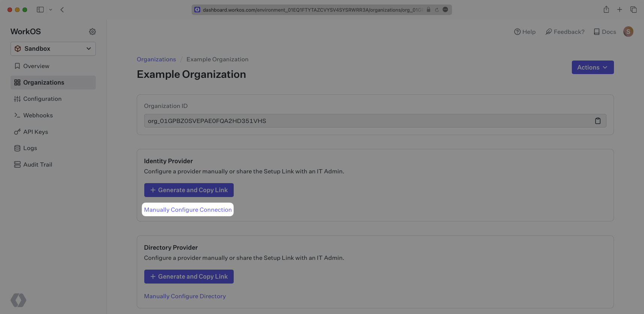Click the Organizations breadcrumb link

pyautogui.click(x=156, y=59)
